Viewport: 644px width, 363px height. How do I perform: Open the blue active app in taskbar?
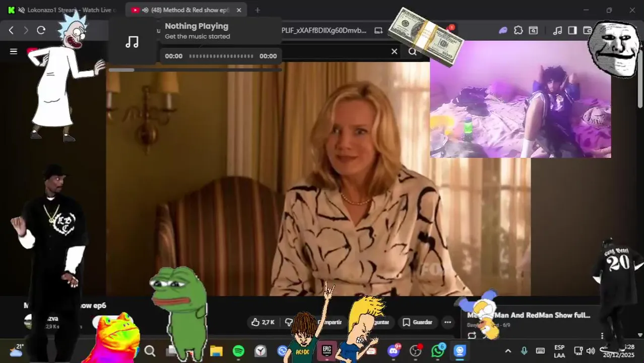[x=460, y=351]
